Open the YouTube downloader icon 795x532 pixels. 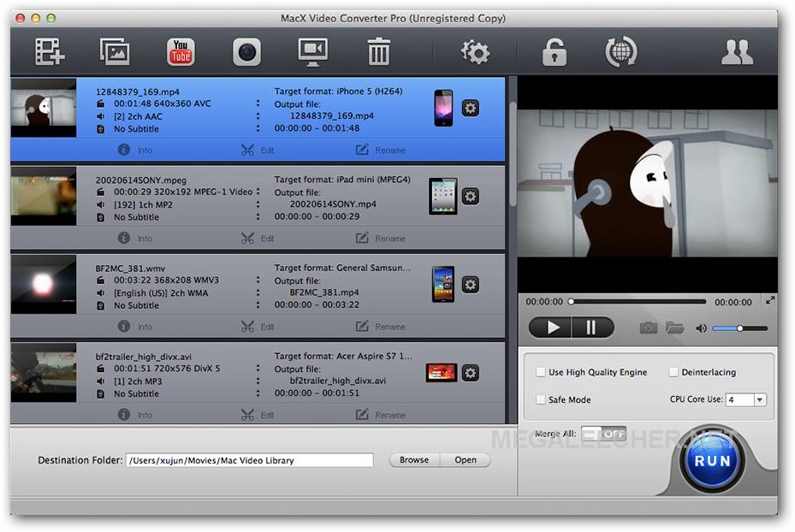click(x=181, y=51)
